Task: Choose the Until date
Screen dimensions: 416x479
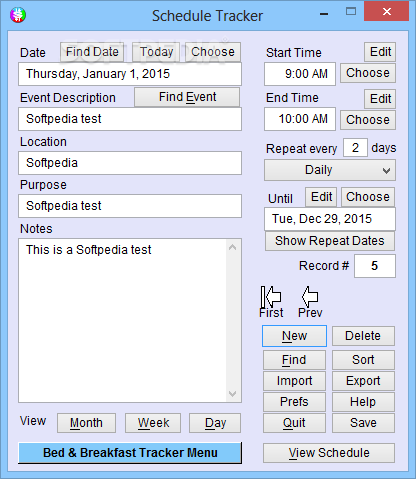Action: [368, 197]
